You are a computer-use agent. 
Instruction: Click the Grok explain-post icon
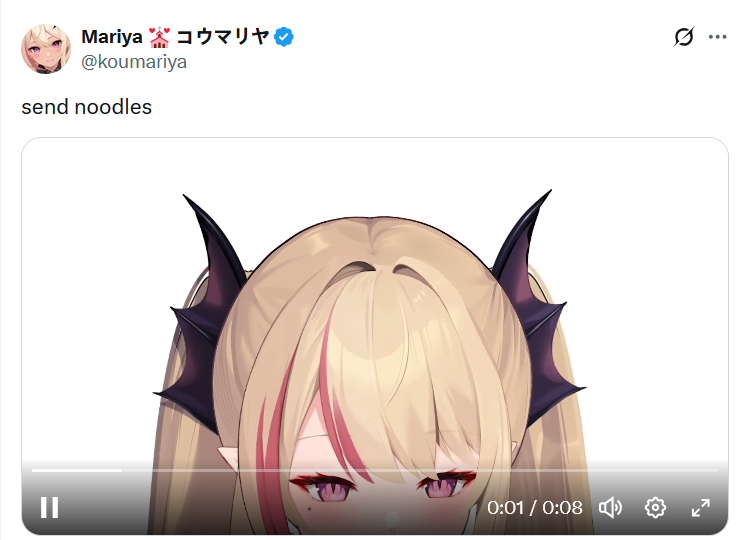[684, 37]
